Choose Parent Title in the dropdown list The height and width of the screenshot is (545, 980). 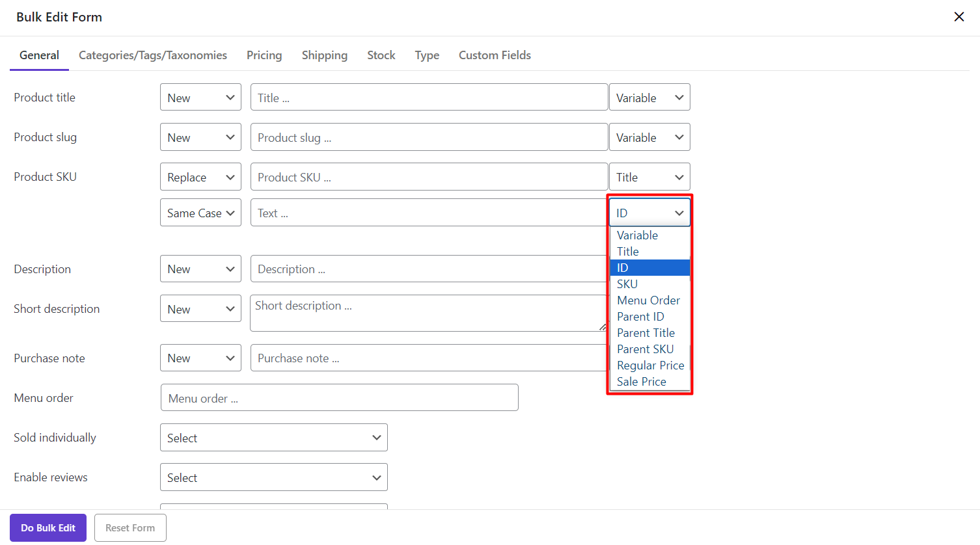(646, 333)
